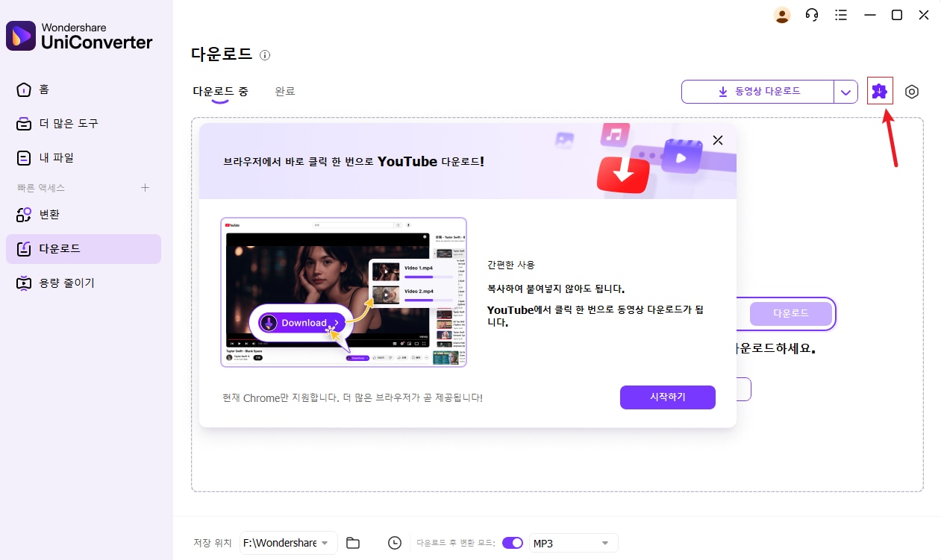The width and height of the screenshot is (941, 560).
Task: Click the browser extension puzzle icon
Action: (880, 91)
